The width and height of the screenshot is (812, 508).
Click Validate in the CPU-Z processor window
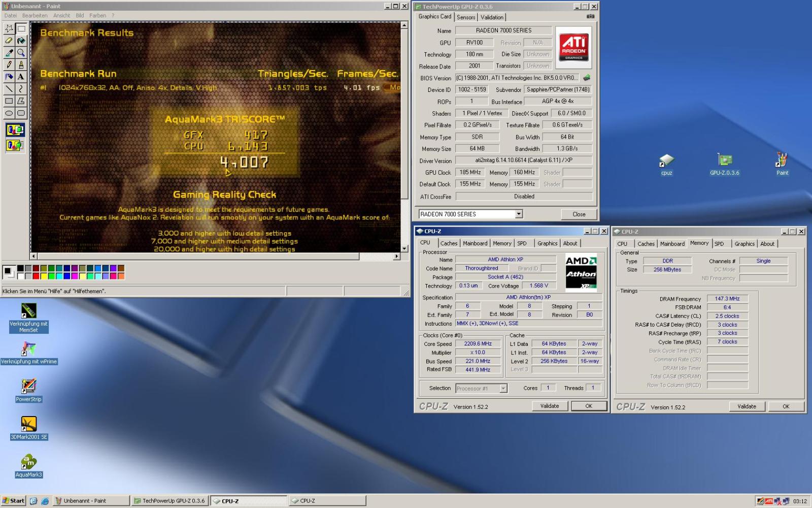click(x=550, y=406)
